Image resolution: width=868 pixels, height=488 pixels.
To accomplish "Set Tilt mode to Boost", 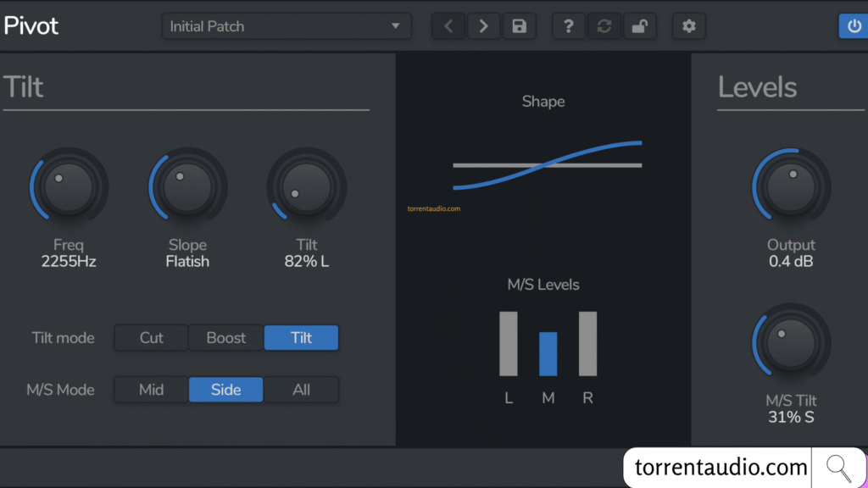I will point(226,338).
